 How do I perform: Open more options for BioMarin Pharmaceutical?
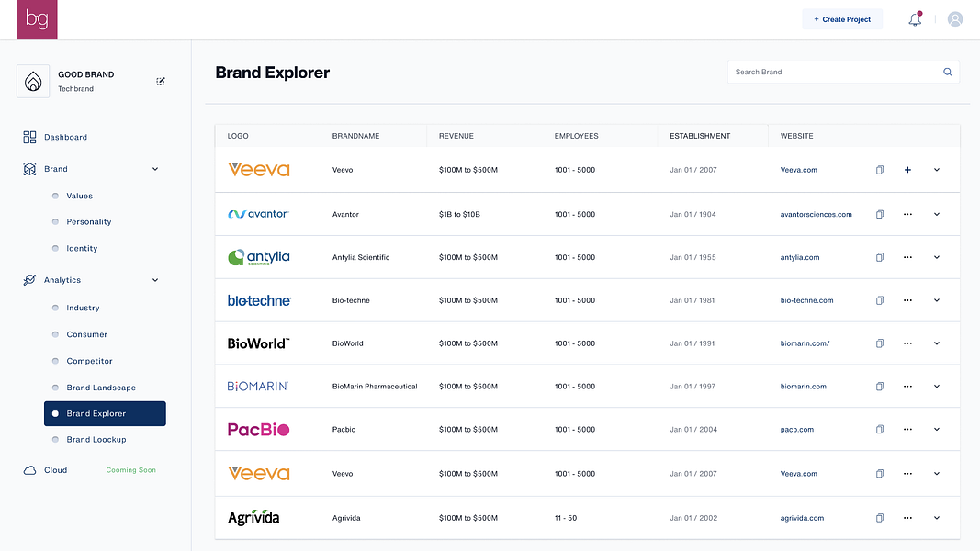click(x=907, y=387)
